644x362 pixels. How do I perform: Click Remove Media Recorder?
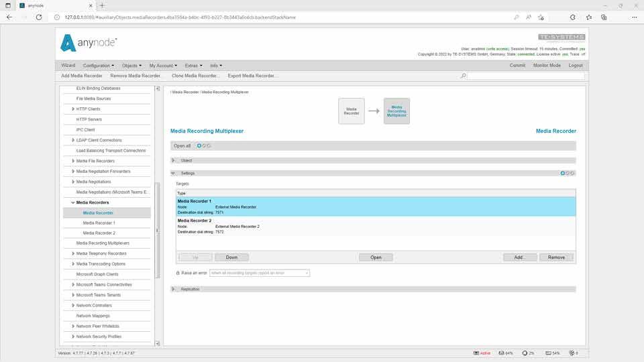(135, 76)
